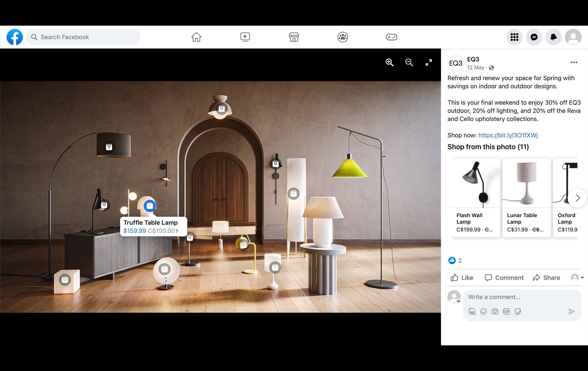Zoom into the photo
Screen dimensions: 588x371
click(389, 63)
